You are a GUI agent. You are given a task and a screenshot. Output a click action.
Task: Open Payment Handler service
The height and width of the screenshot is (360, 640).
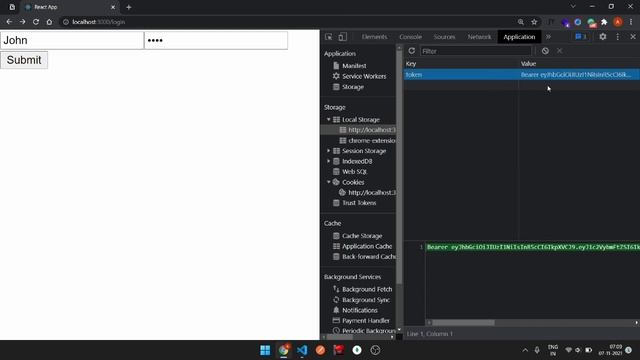tap(366, 321)
